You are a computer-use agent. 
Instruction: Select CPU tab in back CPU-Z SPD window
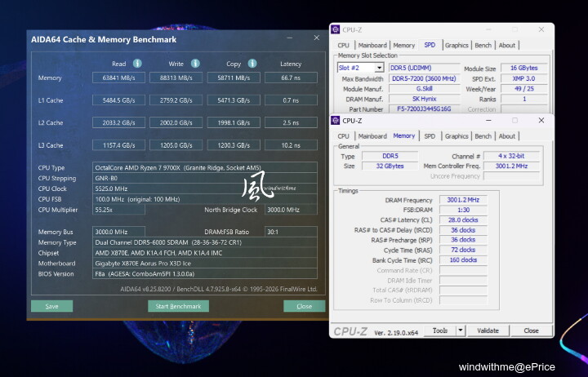pos(343,46)
